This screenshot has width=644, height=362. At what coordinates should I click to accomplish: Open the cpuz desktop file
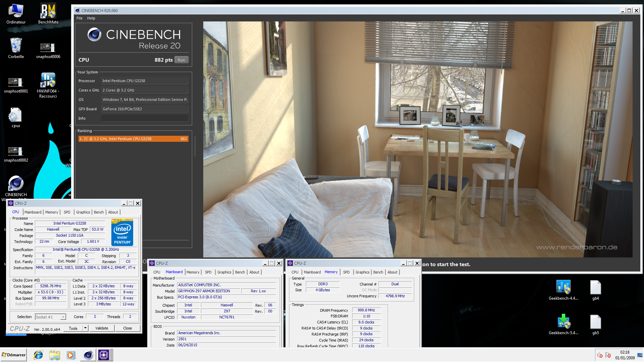click(x=16, y=118)
